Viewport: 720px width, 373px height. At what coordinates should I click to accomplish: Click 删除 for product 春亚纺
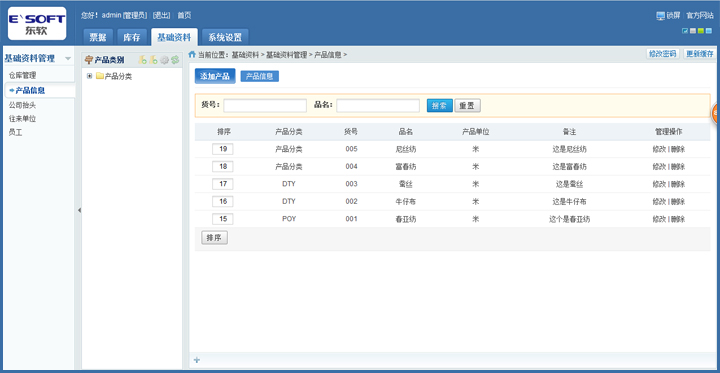678,219
